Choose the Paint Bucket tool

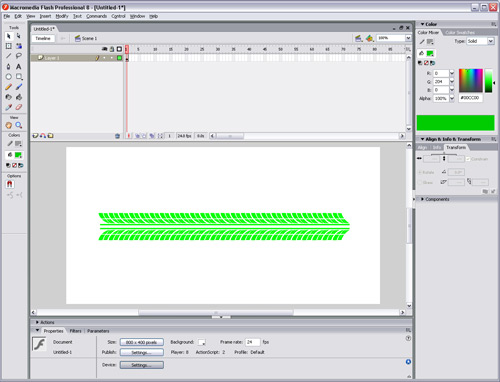click(19, 97)
